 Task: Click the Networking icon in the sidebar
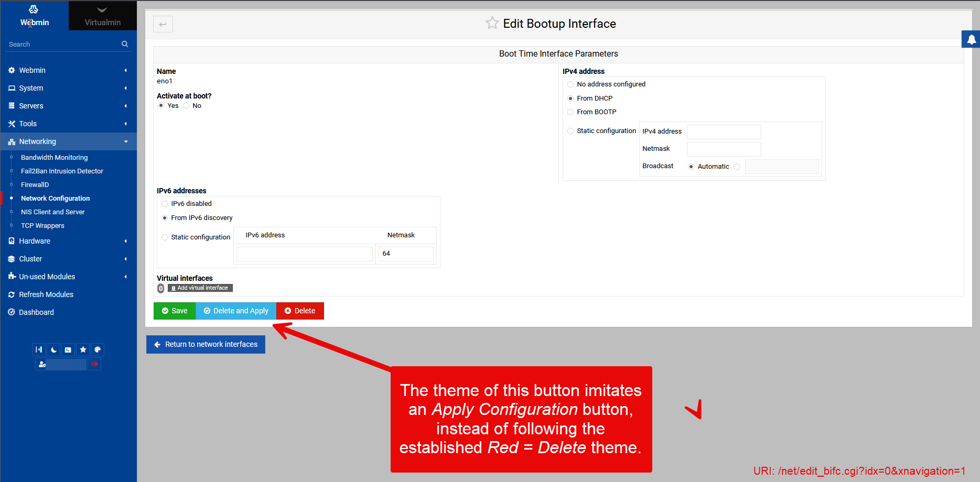click(x=12, y=141)
